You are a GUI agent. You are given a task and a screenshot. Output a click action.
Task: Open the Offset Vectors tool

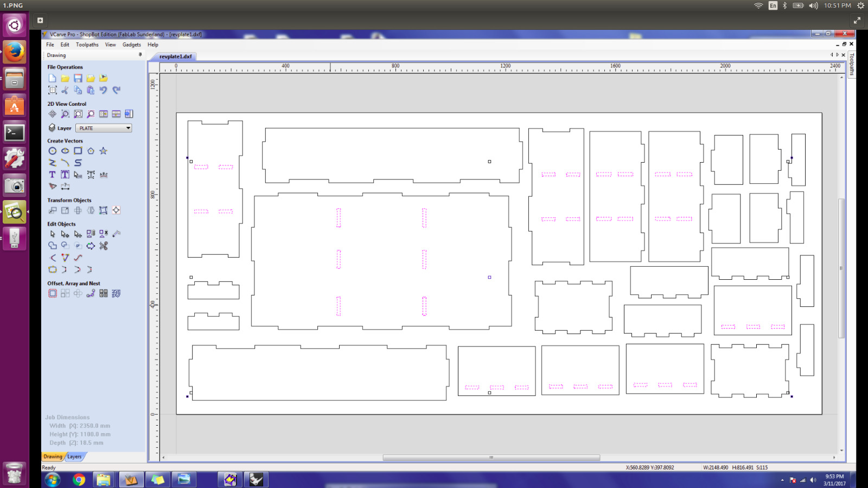click(x=52, y=293)
